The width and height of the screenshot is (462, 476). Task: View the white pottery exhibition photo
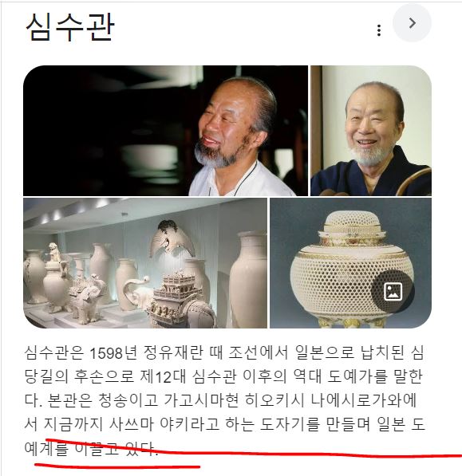145,263
